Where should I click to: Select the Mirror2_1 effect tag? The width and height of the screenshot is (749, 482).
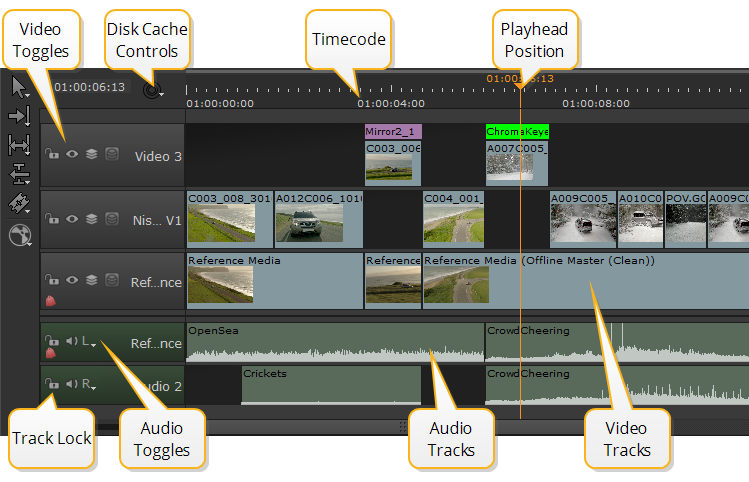393,131
